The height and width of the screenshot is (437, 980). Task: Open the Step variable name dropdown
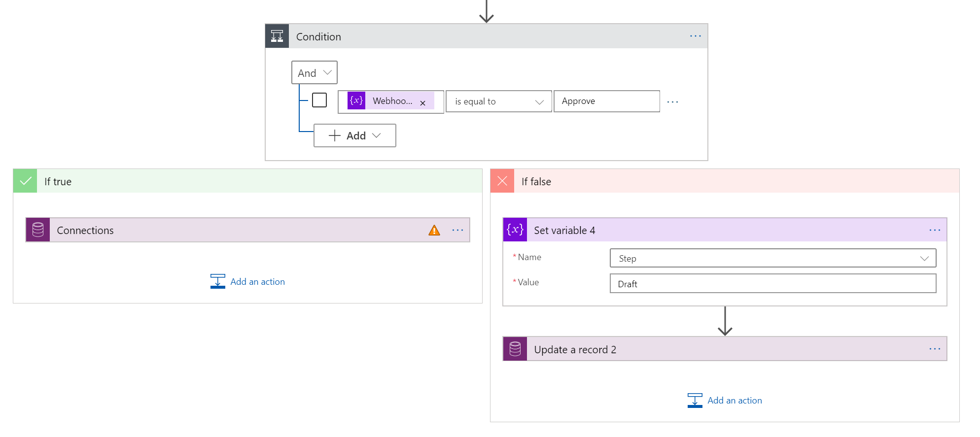click(x=772, y=258)
